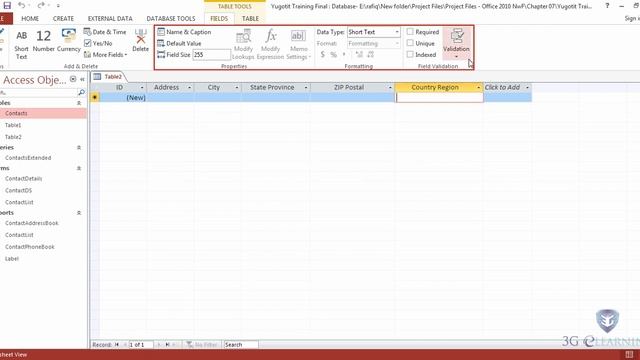640x360 pixels.
Task: Apply currency format with dollar icon
Action: (x=322, y=54)
